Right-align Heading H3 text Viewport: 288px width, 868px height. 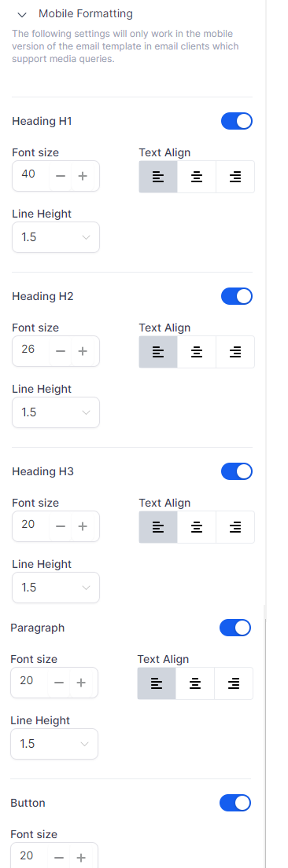click(235, 527)
